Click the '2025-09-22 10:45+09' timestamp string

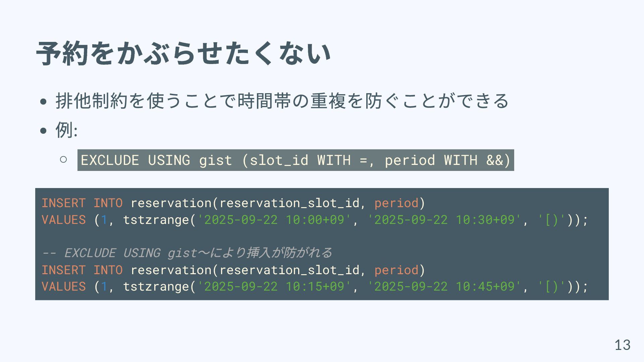click(x=444, y=287)
